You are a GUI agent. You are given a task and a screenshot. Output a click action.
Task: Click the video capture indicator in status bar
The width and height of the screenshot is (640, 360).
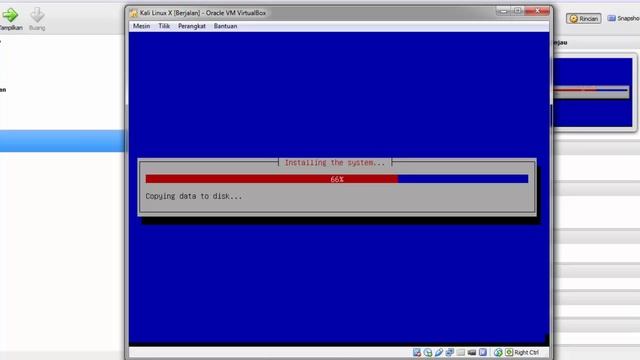471,352
